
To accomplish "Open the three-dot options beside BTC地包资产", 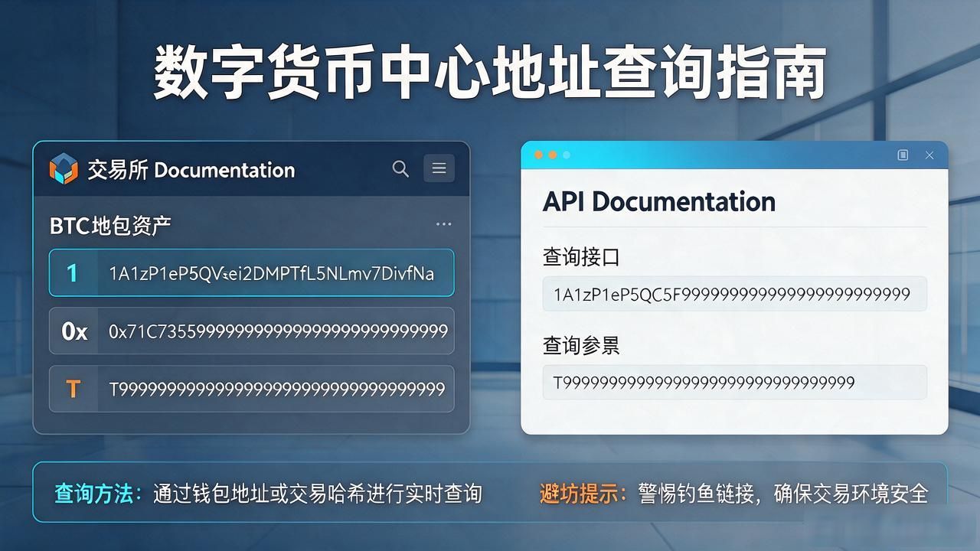I will pos(443,224).
